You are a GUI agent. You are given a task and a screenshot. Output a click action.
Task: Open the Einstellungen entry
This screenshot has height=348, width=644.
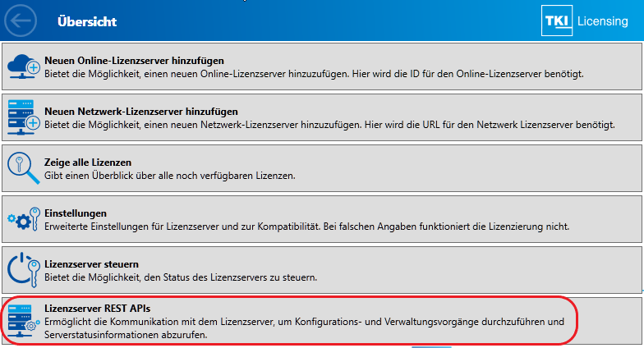coord(322,219)
